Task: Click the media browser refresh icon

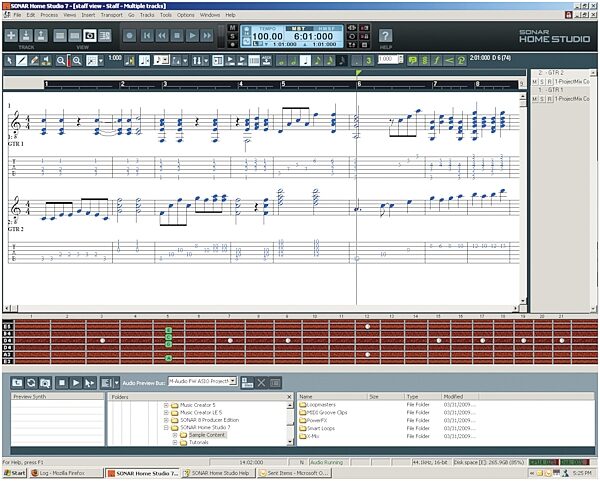Action: click(x=31, y=382)
